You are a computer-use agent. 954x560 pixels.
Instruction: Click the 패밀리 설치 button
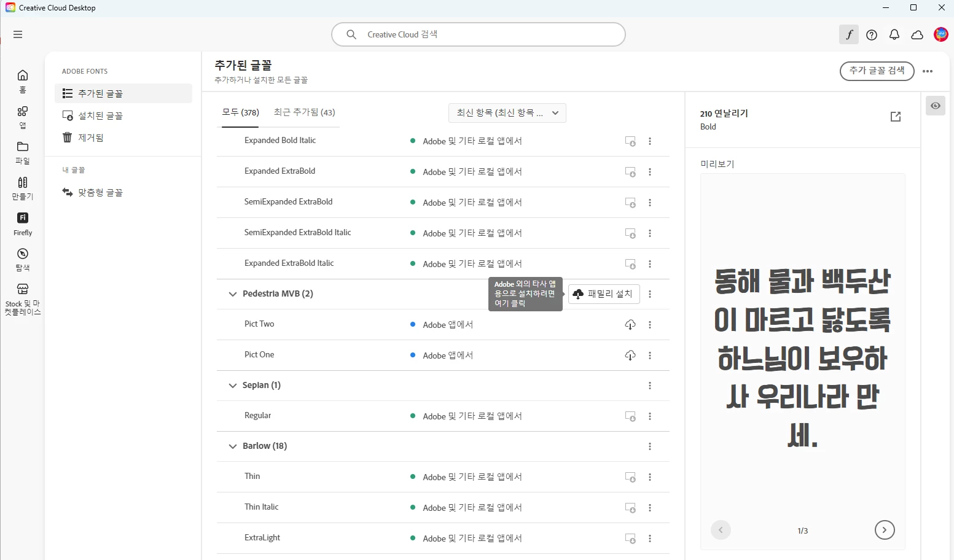pos(604,294)
